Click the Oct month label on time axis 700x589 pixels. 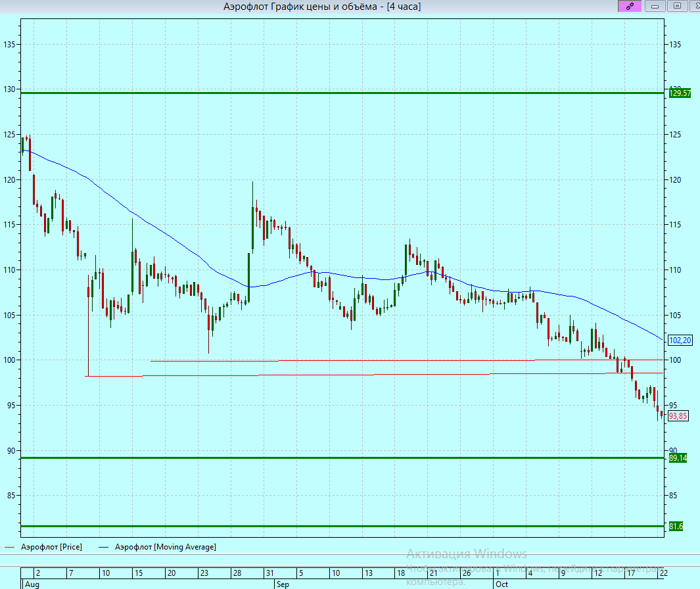[x=502, y=584]
